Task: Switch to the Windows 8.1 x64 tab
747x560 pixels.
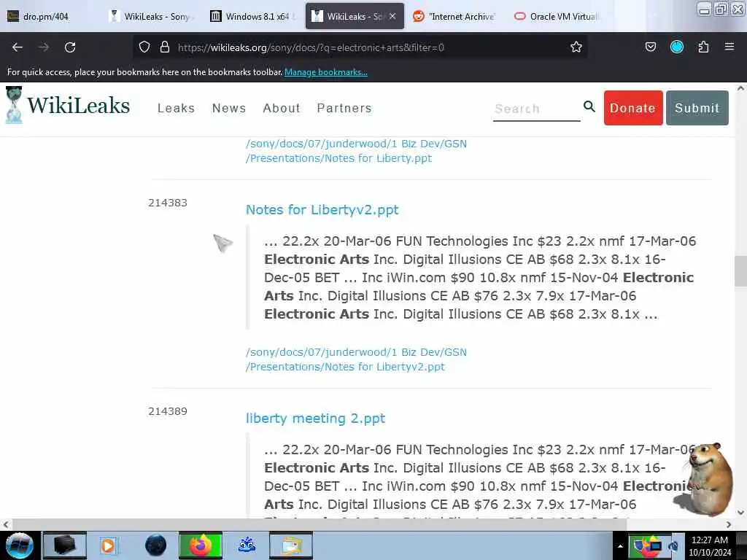Action: [x=252, y=16]
